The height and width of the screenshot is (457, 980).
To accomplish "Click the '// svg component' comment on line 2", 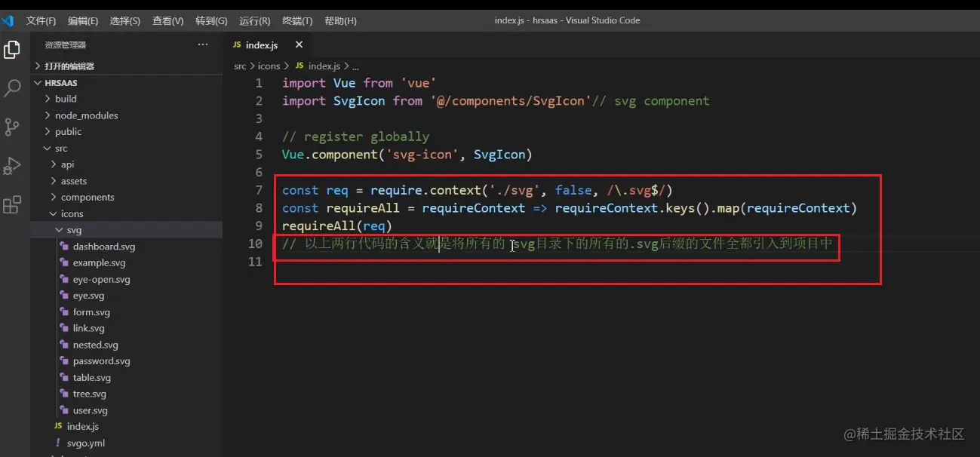I will click(651, 101).
